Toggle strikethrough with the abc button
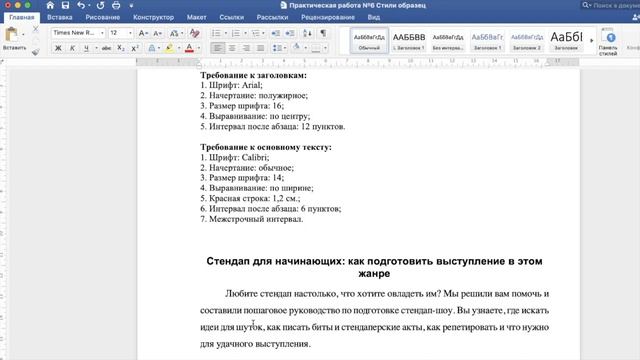The image size is (640, 360). pyautogui.click(x=106, y=48)
